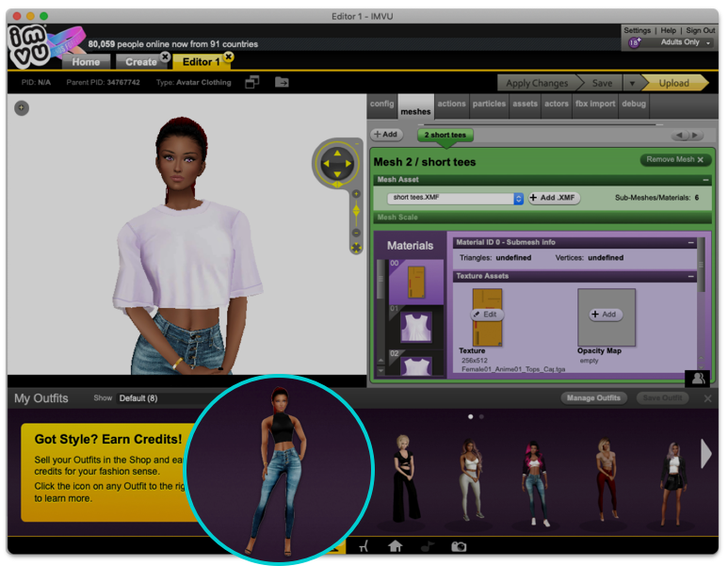
Task: Open the room house icon in bottom bar
Action: (x=396, y=546)
